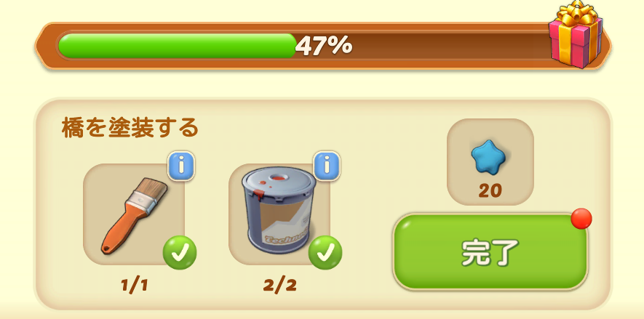Open info for the paint can item

click(327, 166)
